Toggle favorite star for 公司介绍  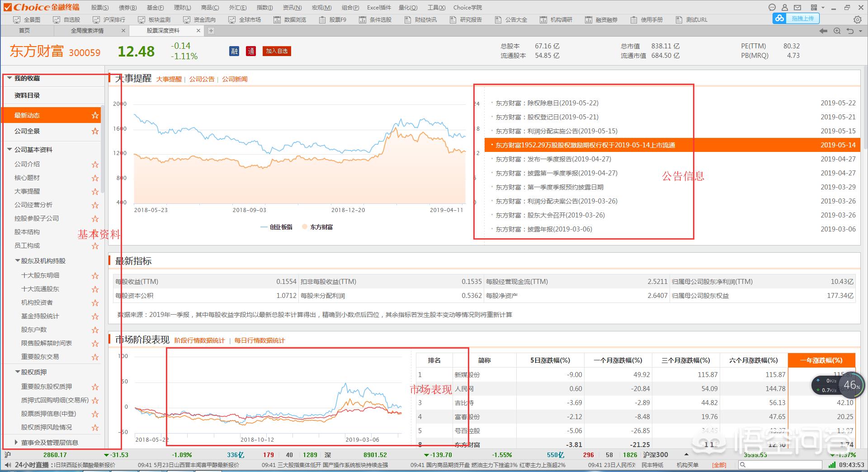[95, 165]
